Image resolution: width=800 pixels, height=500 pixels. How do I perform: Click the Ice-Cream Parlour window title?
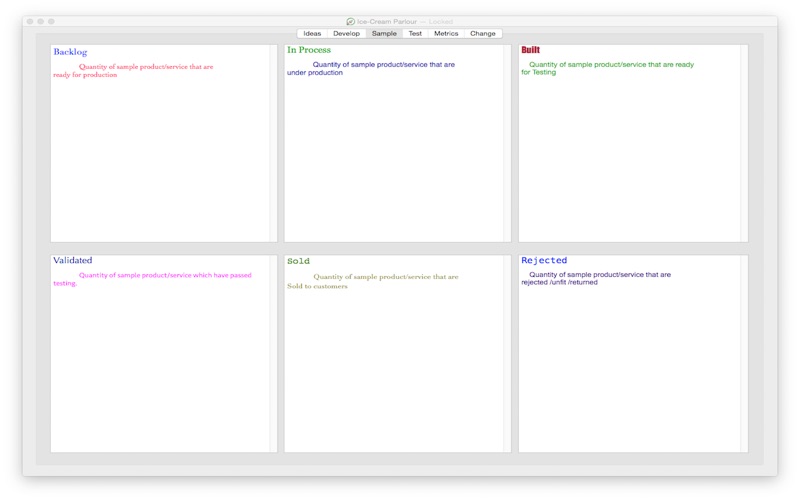387,21
